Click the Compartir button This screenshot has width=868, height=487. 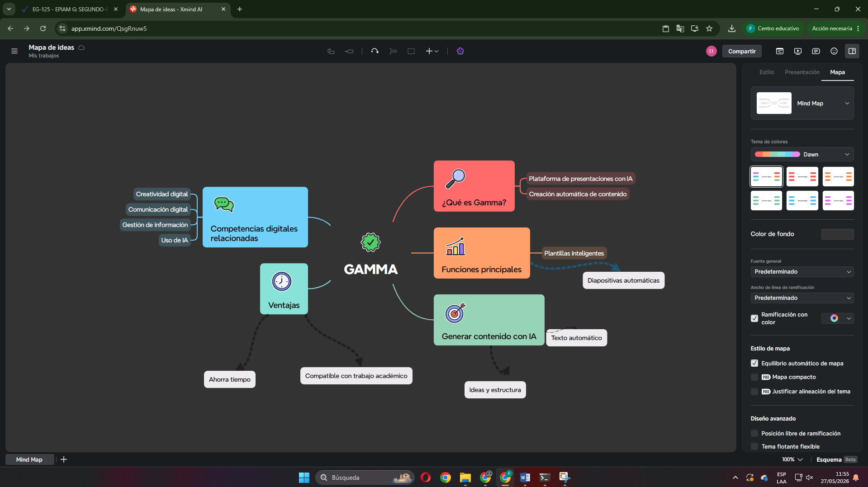741,51
